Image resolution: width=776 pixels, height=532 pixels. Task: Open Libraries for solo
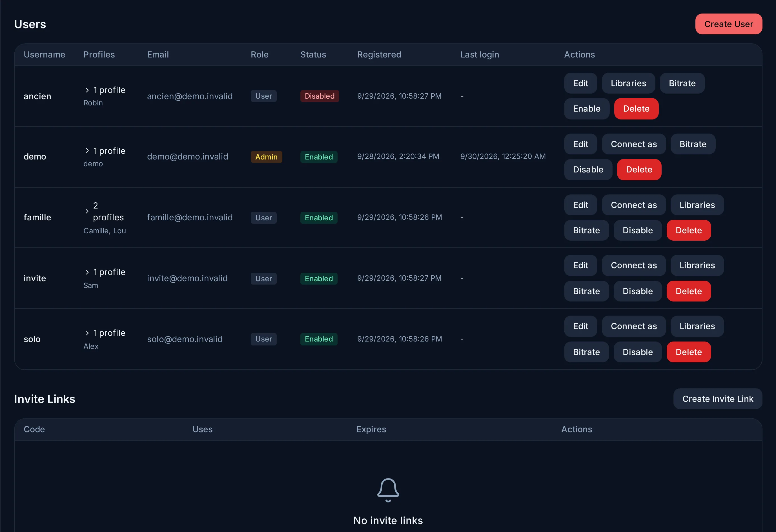click(697, 326)
